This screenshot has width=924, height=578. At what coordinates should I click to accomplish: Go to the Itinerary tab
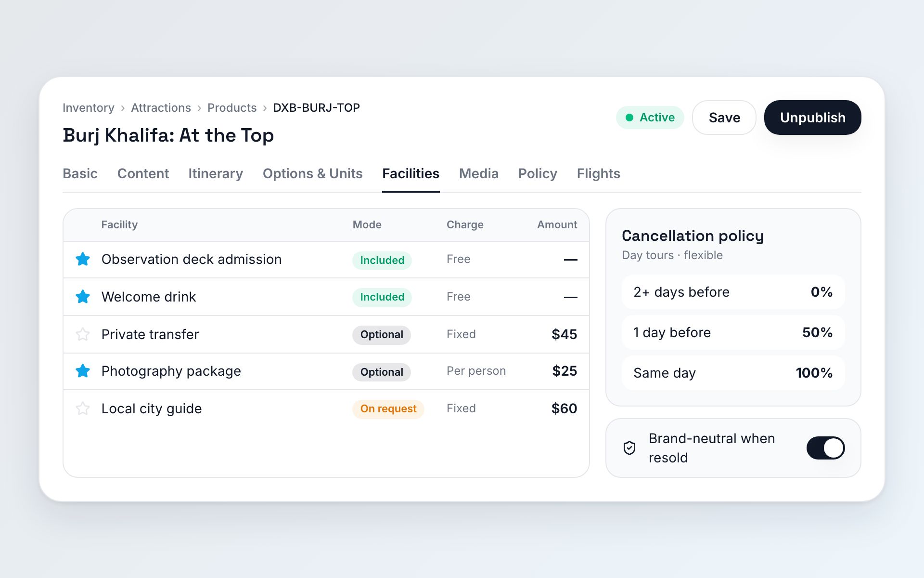coord(216,173)
